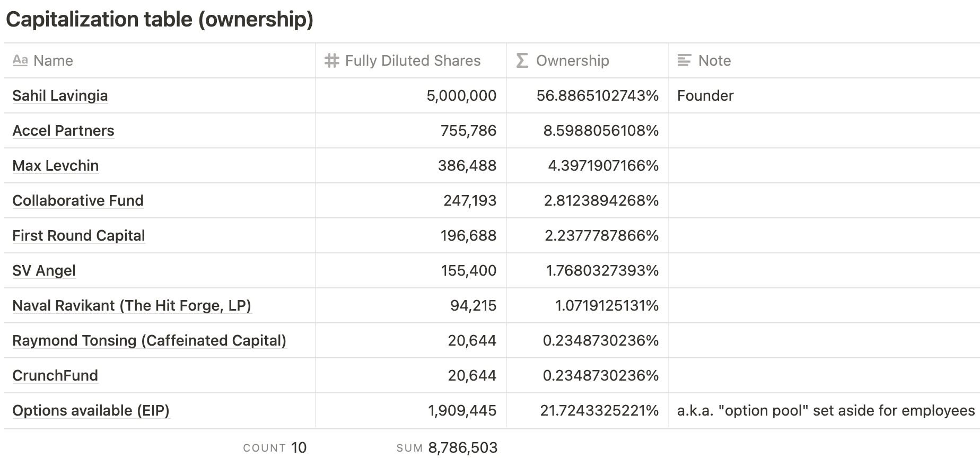Select the 247,193 shares cell
Screen dimensions: 980x458
click(x=411, y=200)
